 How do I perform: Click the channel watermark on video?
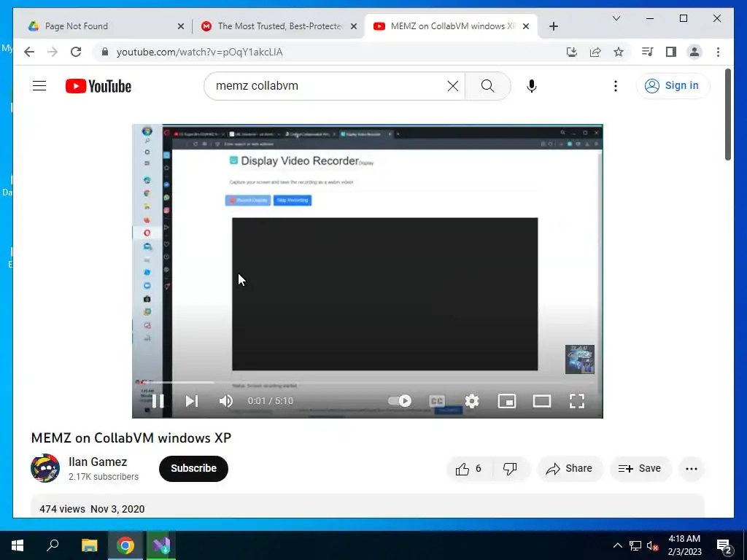tap(580, 359)
